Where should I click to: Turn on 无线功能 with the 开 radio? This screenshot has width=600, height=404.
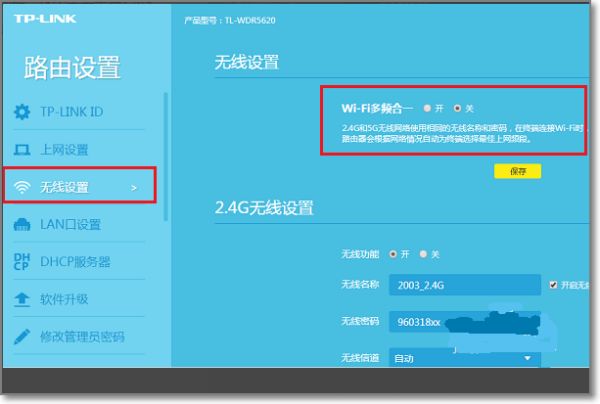pos(392,254)
